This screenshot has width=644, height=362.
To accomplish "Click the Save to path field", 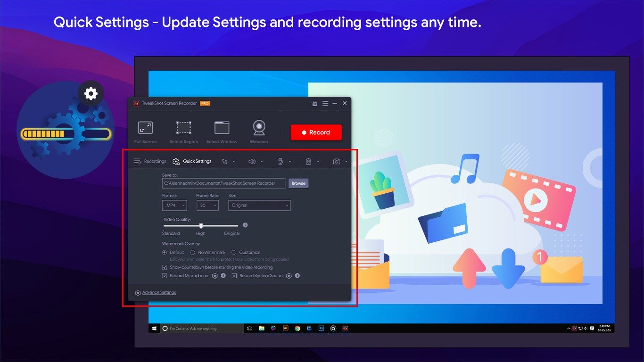I will (223, 183).
